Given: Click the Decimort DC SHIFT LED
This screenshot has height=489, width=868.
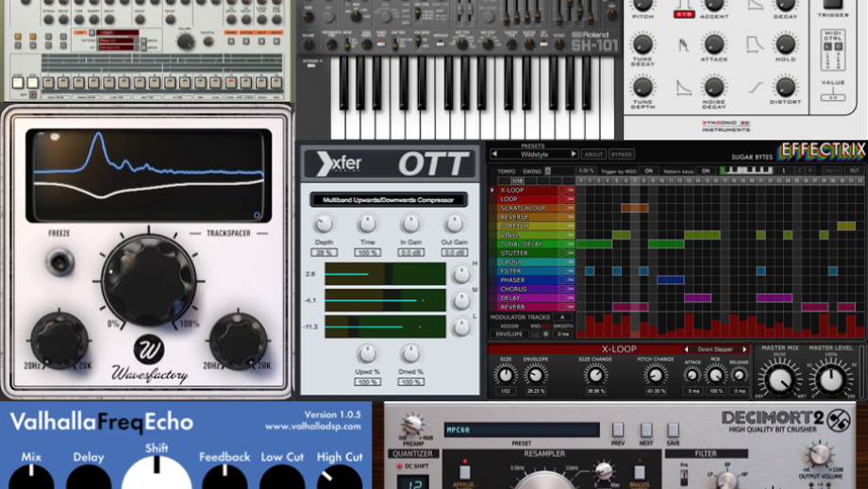Looking at the screenshot, I should (400, 465).
